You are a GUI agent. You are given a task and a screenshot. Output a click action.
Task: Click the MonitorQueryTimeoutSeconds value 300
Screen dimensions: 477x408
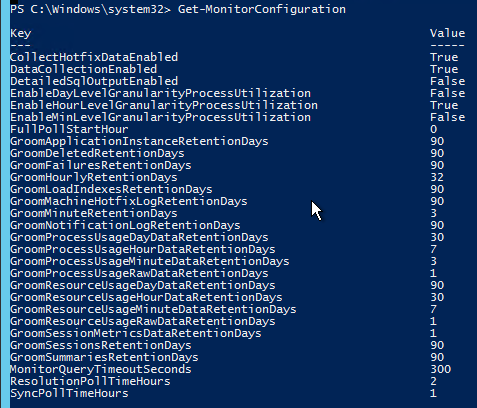pyautogui.click(x=440, y=369)
